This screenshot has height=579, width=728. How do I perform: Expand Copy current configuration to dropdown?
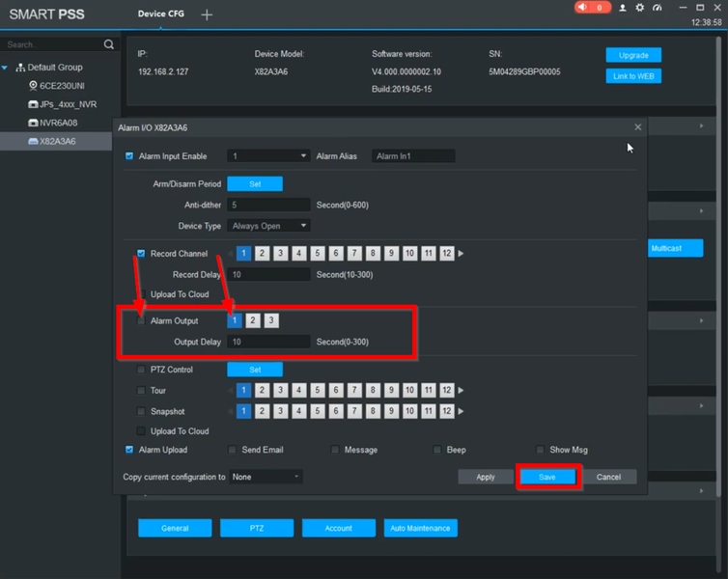pos(266,477)
